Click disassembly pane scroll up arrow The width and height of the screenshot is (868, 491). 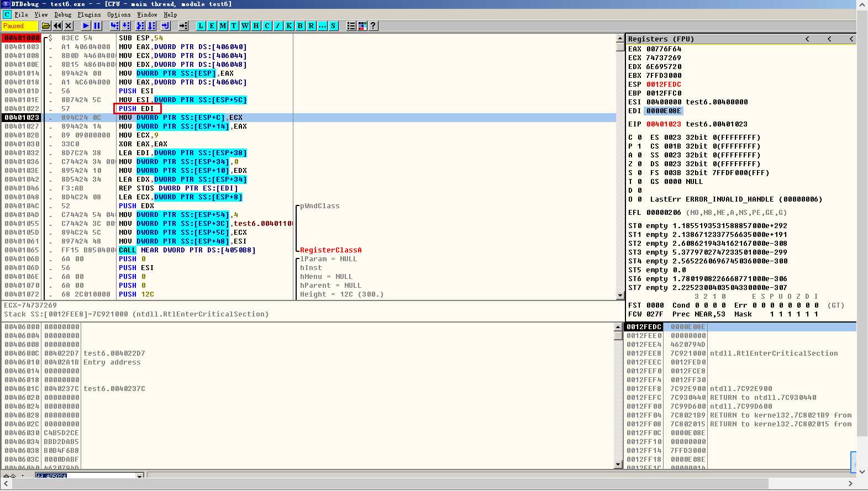pyautogui.click(x=620, y=38)
